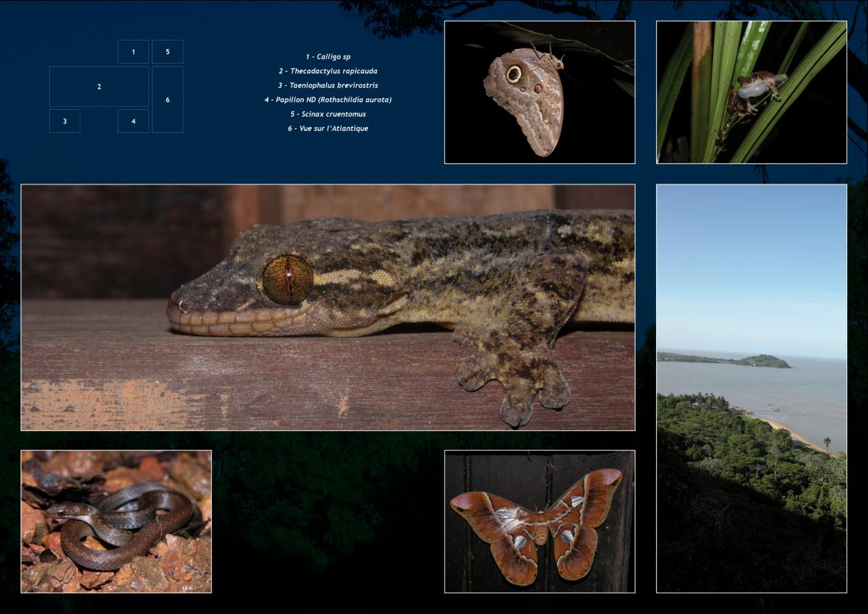
Task: Click box number 5 in the layout key
Action: (167, 51)
